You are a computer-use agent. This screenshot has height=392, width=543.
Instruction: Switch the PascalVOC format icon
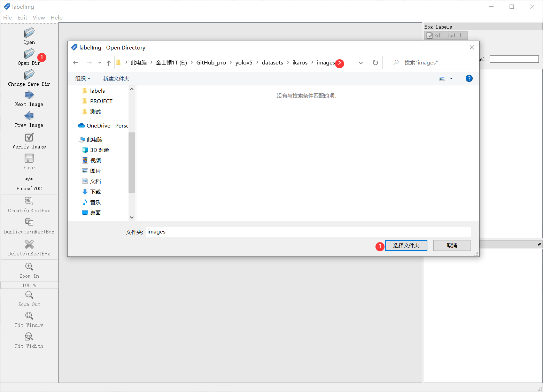29,179
